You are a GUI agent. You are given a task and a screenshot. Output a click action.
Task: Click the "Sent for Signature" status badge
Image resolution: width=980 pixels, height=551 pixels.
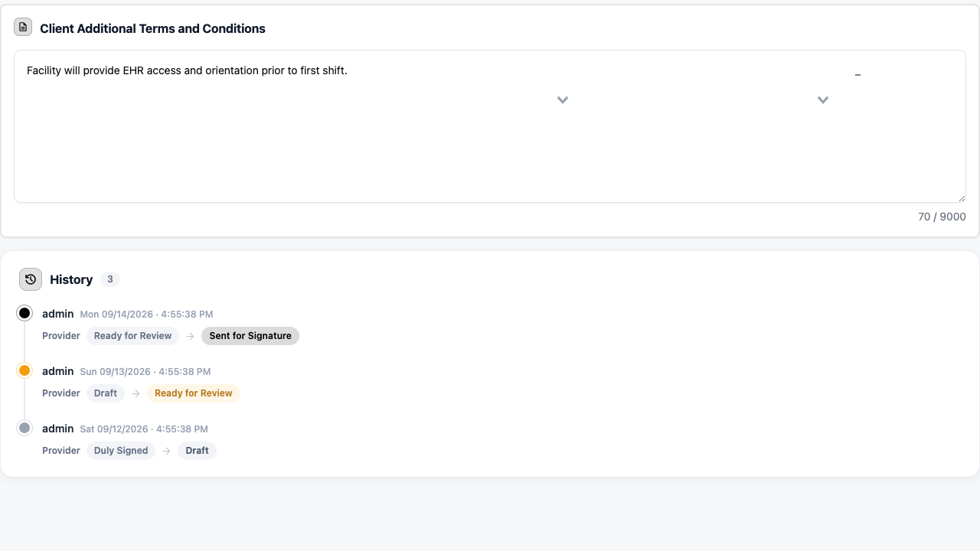(250, 336)
